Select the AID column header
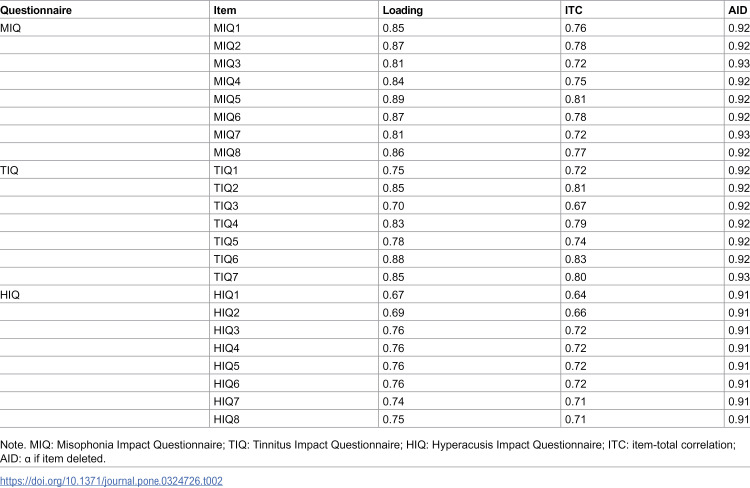The image size is (750, 488). 738,10
